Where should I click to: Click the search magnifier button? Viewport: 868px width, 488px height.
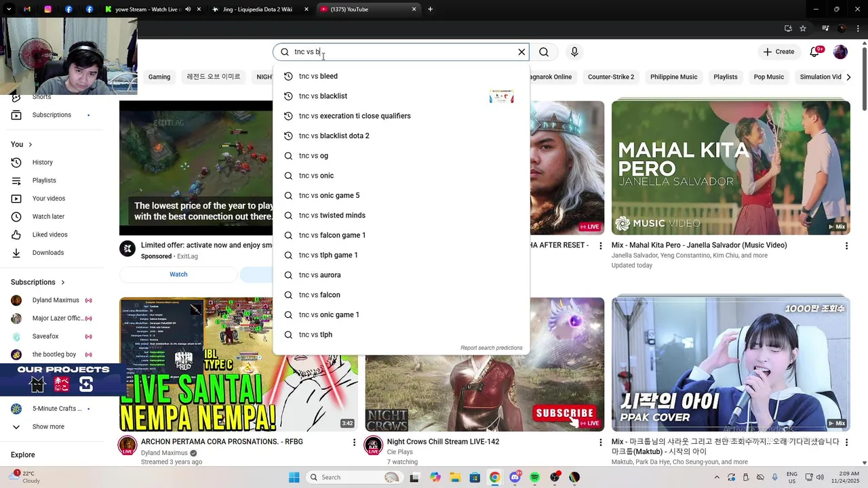coord(544,52)
